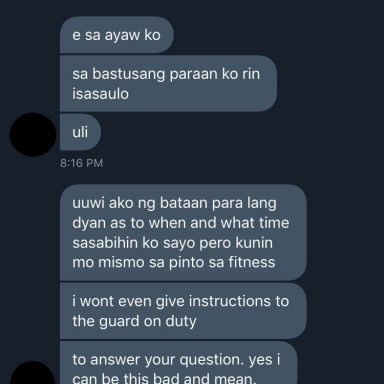The image size is (384, 384).
Task: Tap the short "uli" message bubble
Action: [80, 132]
